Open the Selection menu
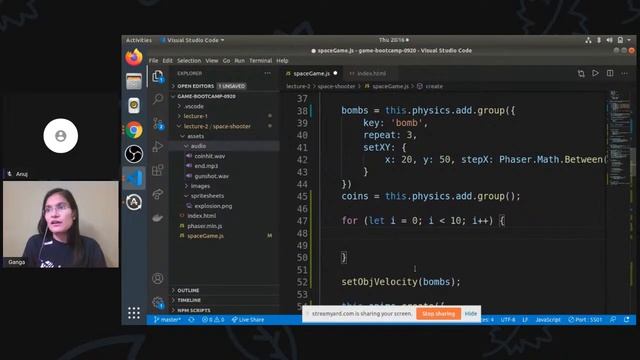Screen dimensions: 640x360 (189, 60)
